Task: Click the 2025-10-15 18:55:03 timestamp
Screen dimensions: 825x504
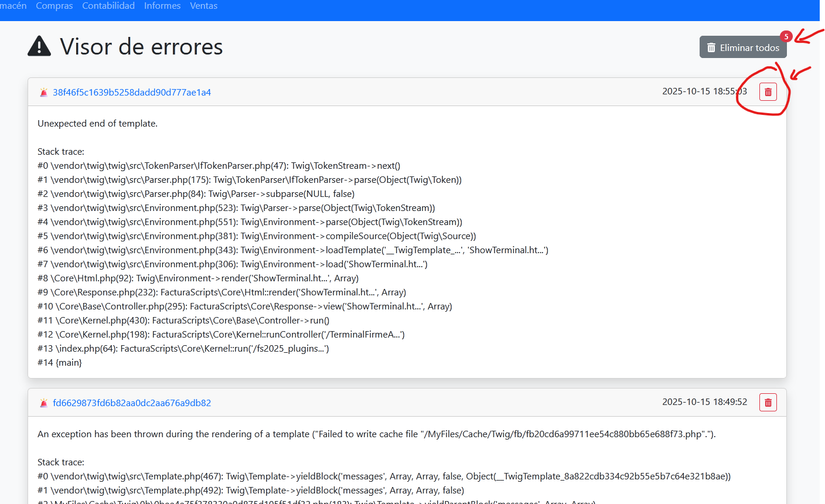Action: (x=704, y=91)
